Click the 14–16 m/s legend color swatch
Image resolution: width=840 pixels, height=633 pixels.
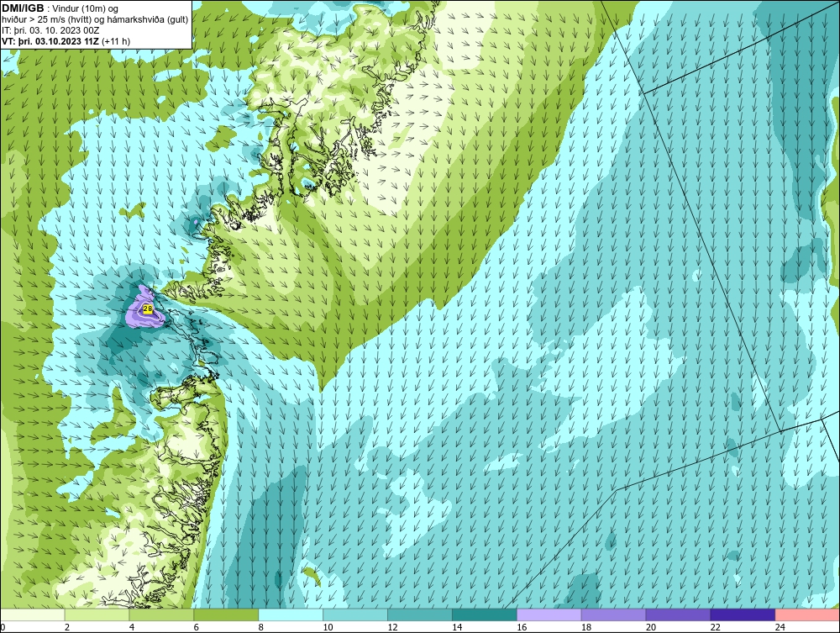coord(485,615)
